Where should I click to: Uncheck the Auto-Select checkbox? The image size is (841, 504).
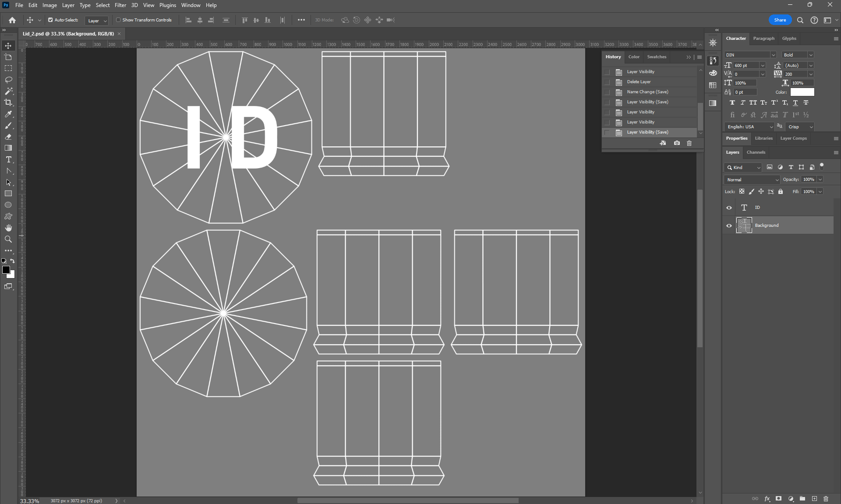50,20
